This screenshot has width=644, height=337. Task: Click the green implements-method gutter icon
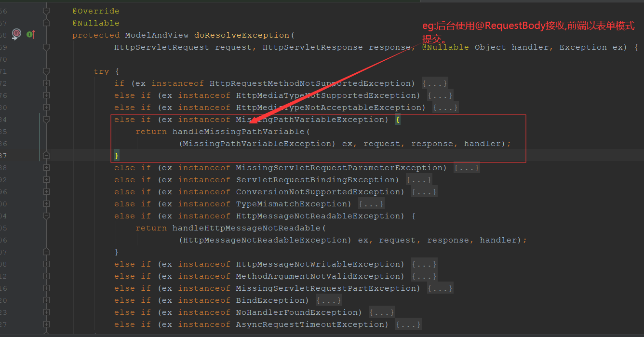click(x=31, y=34)
